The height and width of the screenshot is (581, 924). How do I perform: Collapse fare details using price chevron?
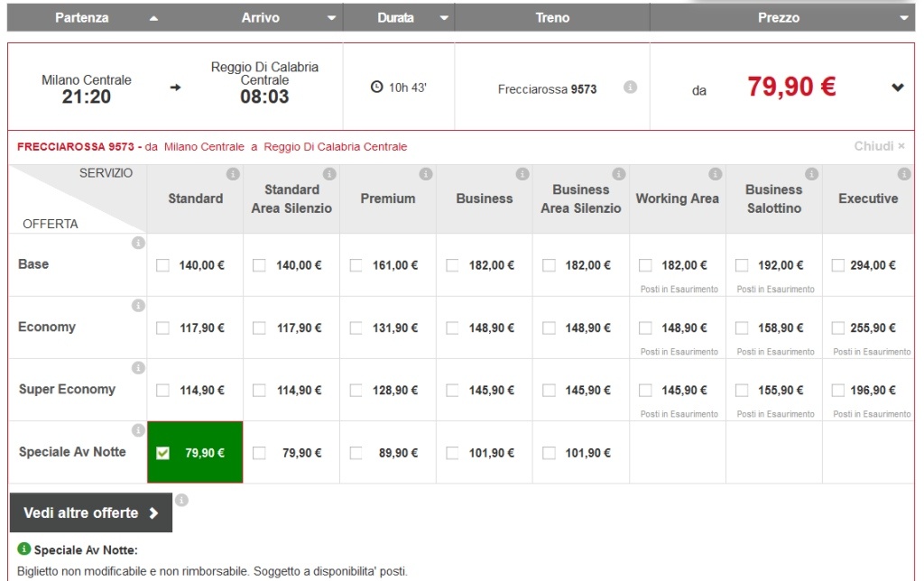click(898, 88)
